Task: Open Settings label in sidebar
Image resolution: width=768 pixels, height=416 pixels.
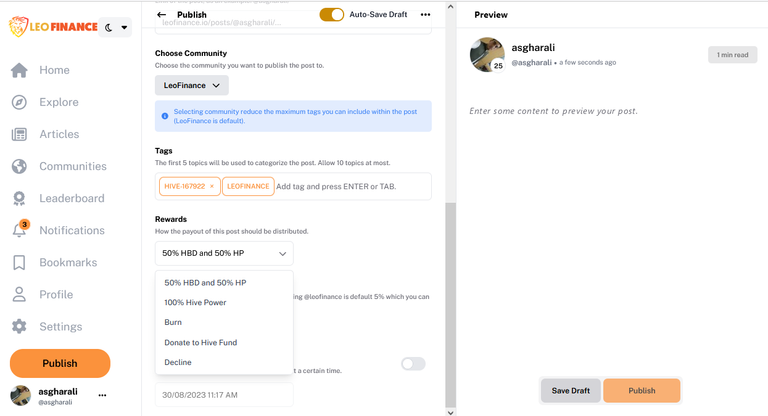Action: point(61,326)
